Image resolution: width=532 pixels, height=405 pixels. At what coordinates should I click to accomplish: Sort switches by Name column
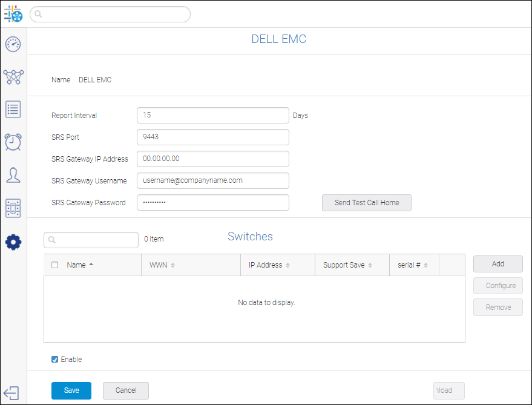[x=80, y=265]
